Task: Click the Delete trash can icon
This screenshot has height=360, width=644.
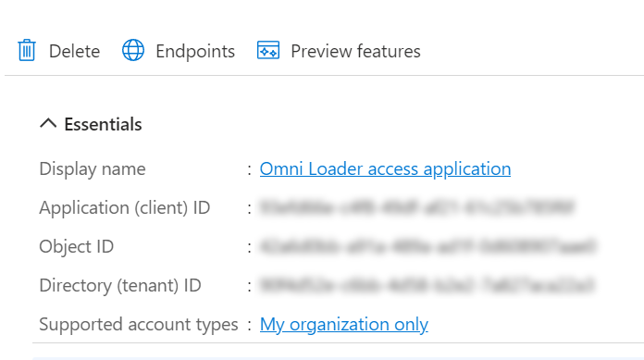Action: (x=27, y=50)
